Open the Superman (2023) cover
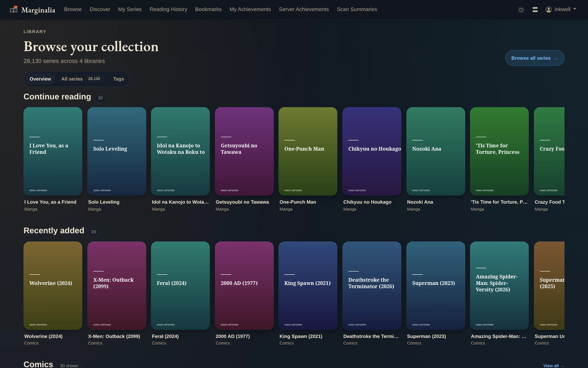 click(x=436, y=285)
